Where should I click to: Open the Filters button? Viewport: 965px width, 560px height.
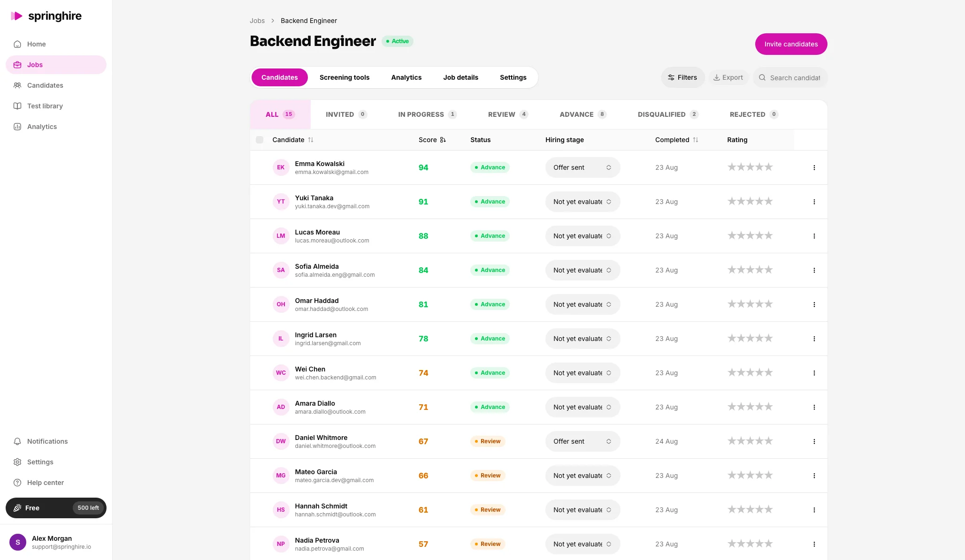tap(682, 77)
